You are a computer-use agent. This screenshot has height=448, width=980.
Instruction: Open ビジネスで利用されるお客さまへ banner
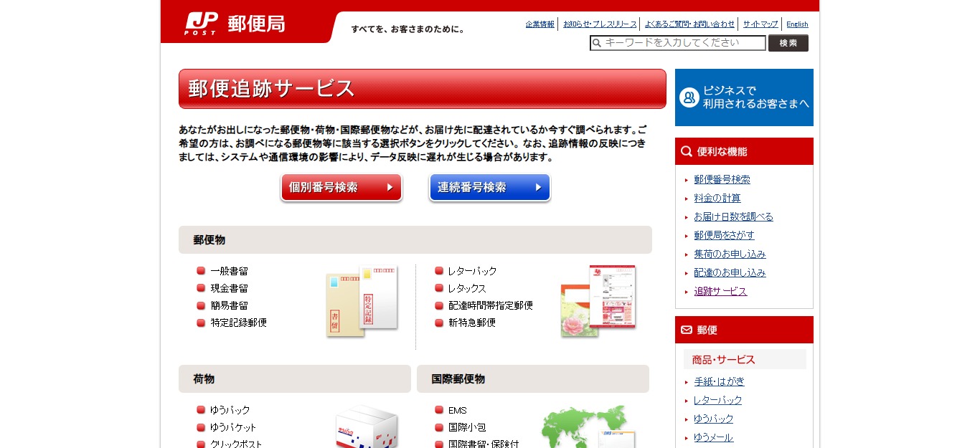[x=744, y=97]
